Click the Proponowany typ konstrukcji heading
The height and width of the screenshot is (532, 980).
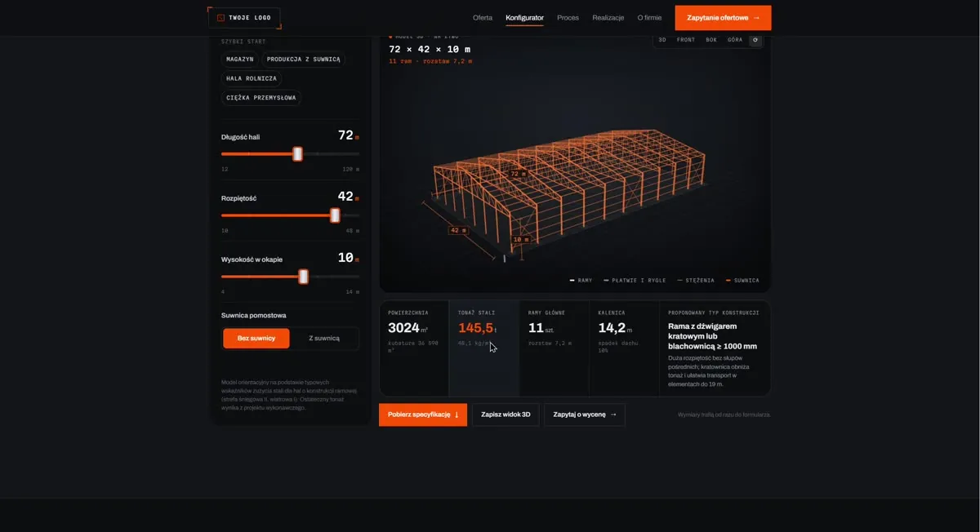point(714,313)
